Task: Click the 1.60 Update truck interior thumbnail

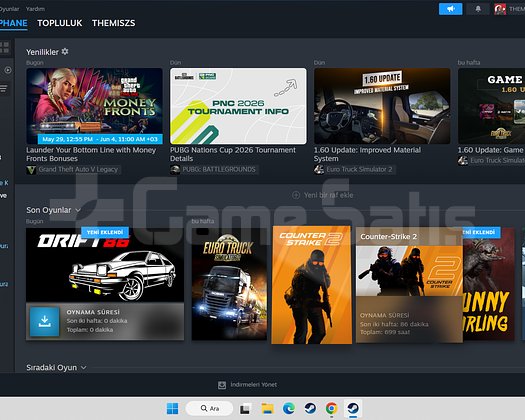Action: tap(382, 106)
